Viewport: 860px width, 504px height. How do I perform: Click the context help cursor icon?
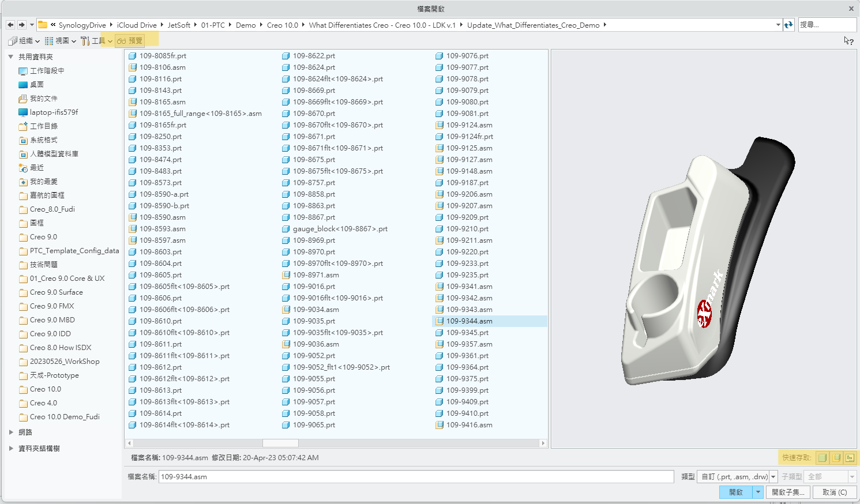pos(848,41)
